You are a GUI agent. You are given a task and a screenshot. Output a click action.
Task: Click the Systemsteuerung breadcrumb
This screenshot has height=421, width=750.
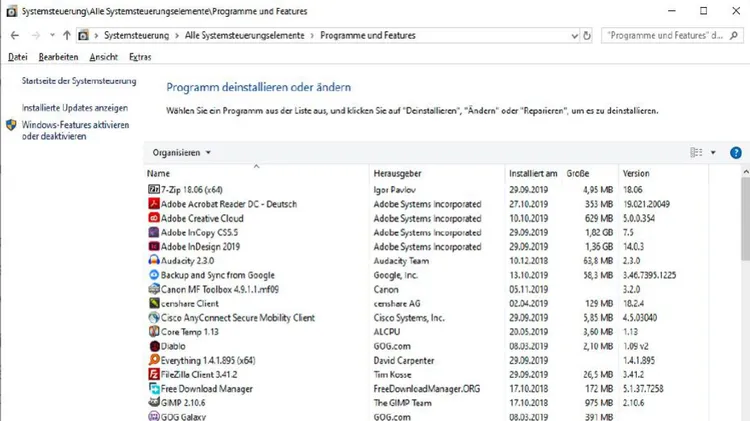point(137,35)
